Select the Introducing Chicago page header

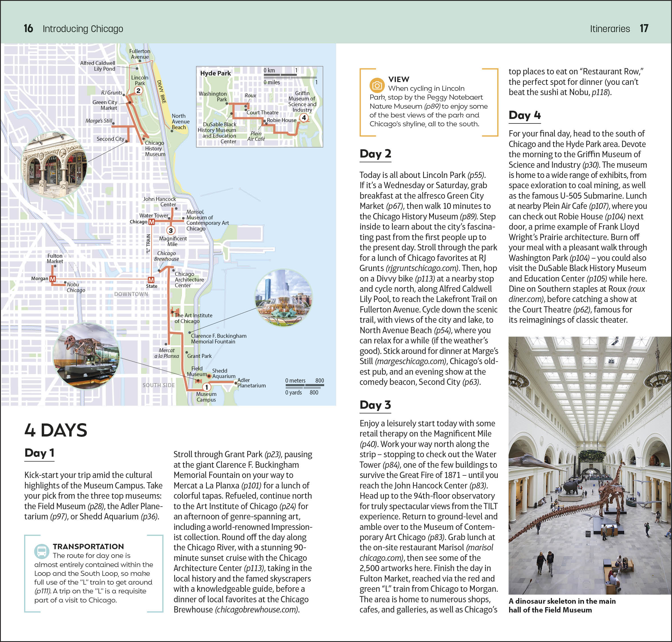83,29
